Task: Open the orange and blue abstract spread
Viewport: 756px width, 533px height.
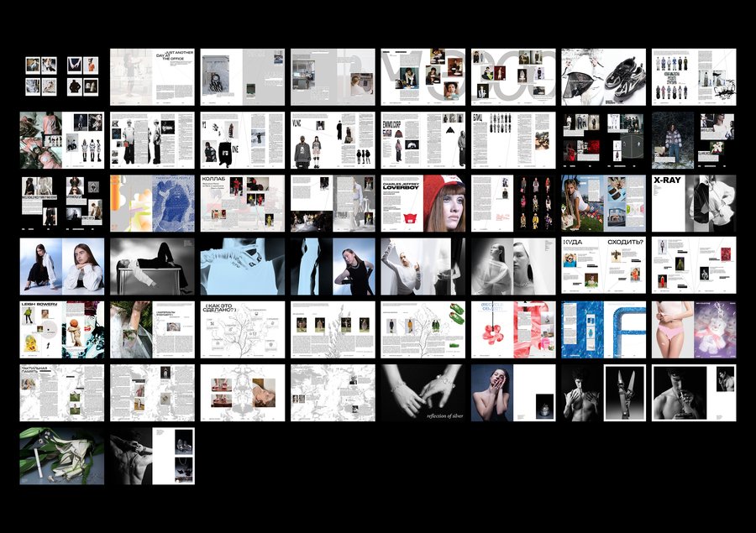Action: click(152, 203)
